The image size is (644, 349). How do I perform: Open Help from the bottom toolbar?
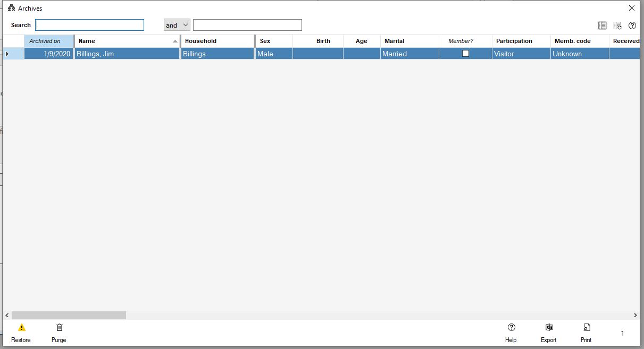pyautogui.click(x=511, y=328)
